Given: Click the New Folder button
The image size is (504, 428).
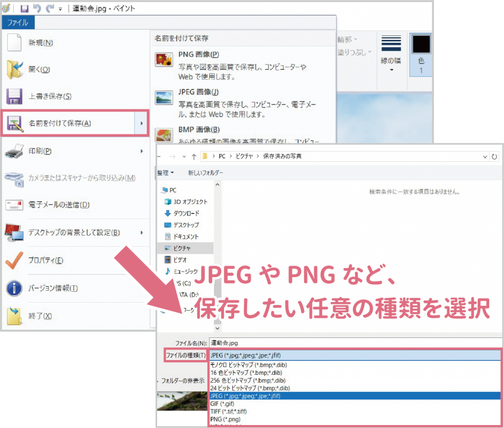Looking at the screenshot, I should tap(205, 173).
